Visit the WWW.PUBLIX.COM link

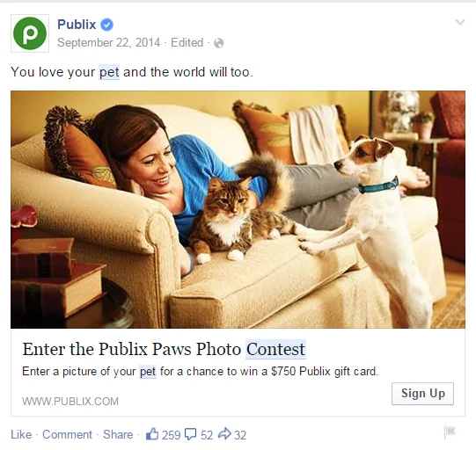pyautogui.click(x=70, y=401)
